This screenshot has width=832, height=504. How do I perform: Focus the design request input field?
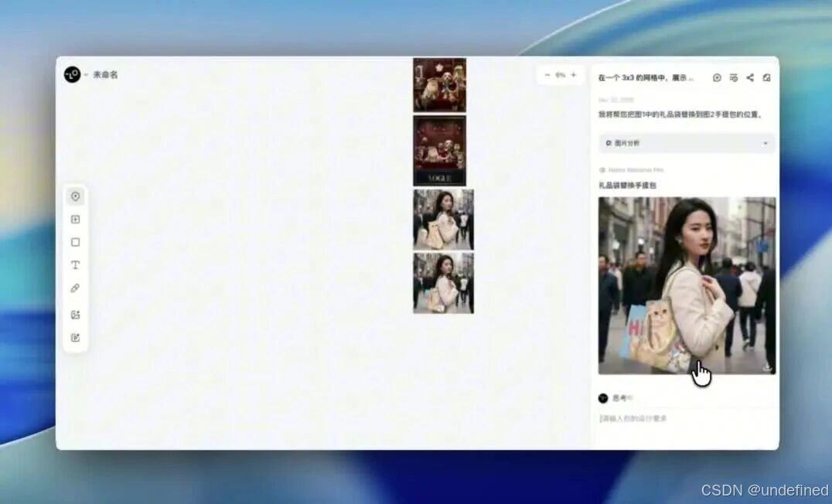(684, 419)
